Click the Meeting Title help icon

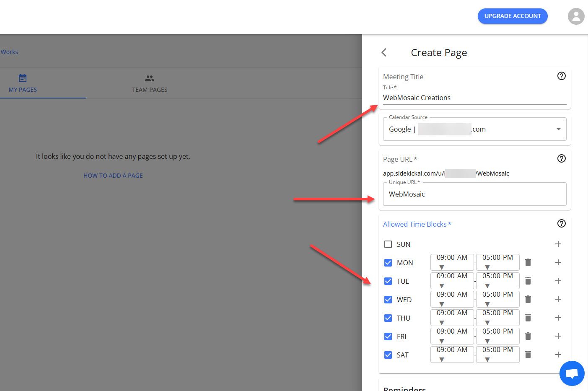562,76
